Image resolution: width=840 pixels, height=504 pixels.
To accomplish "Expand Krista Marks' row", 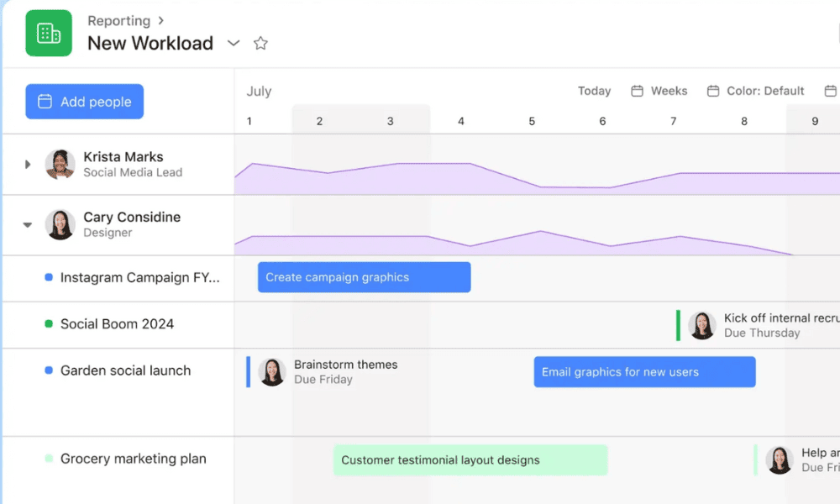I will [28, 165].
